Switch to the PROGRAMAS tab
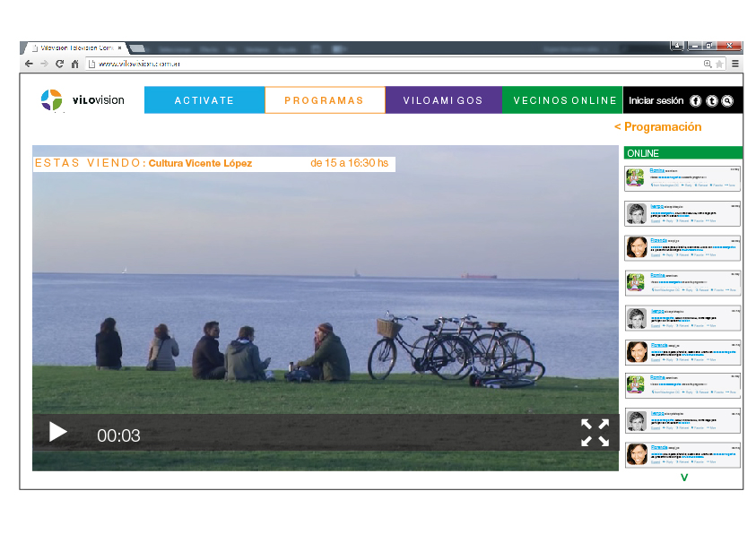Viewport: 756px width, 534px height. point(325,100)
